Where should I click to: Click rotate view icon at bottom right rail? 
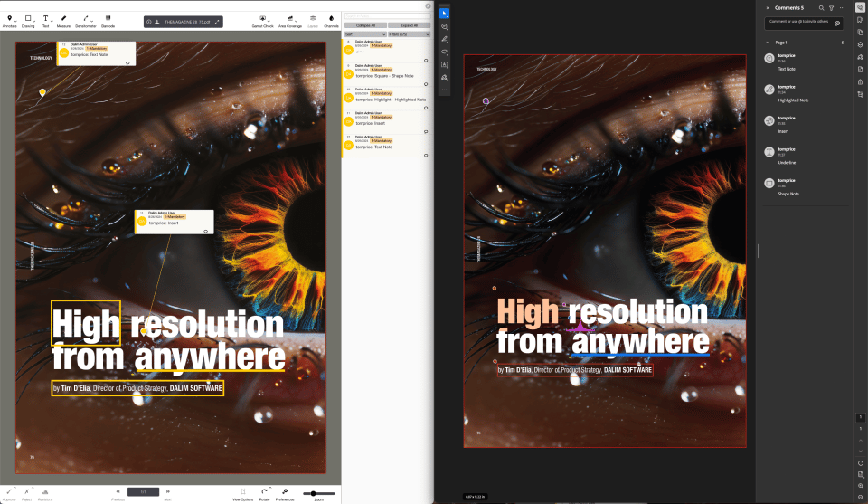(x=860, y=463)
